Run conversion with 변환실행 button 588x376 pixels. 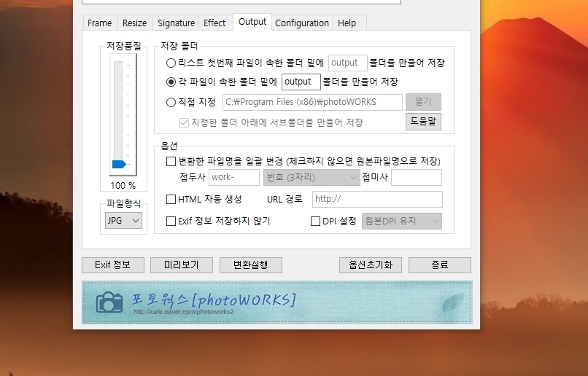[x=250, y=265]
